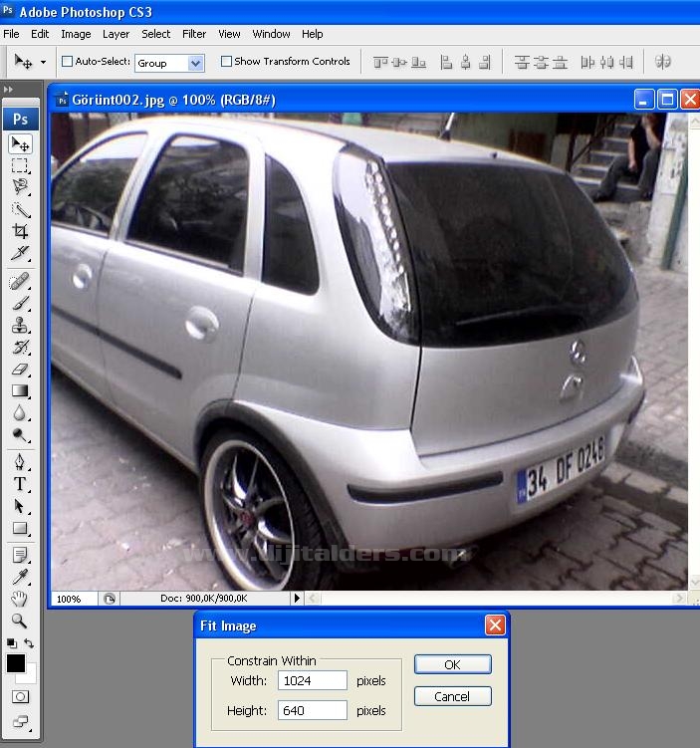Screen dimensions: 700x748
Task: Select the Lasso tool
Action: tap(20, 187)
